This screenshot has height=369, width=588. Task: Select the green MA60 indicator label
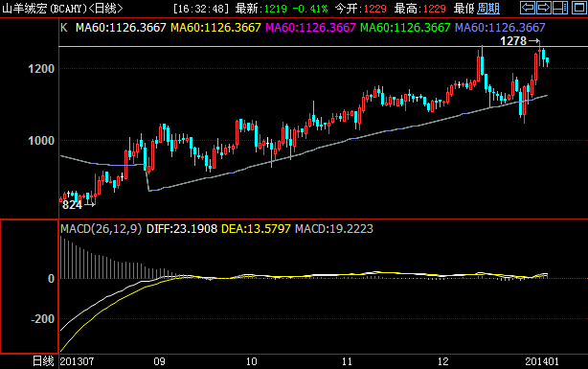click(x=405, y=28)
